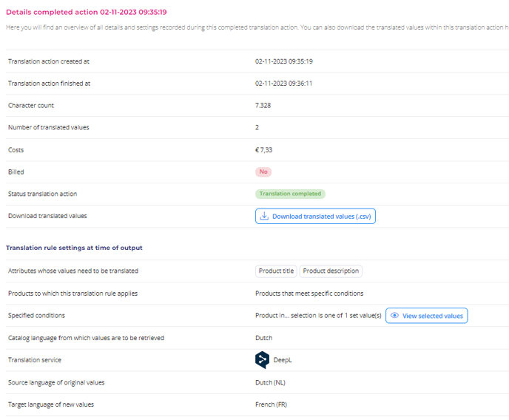Download translated values as CSV
Screen dimensions: 509x420
click(x=315, y=216)
